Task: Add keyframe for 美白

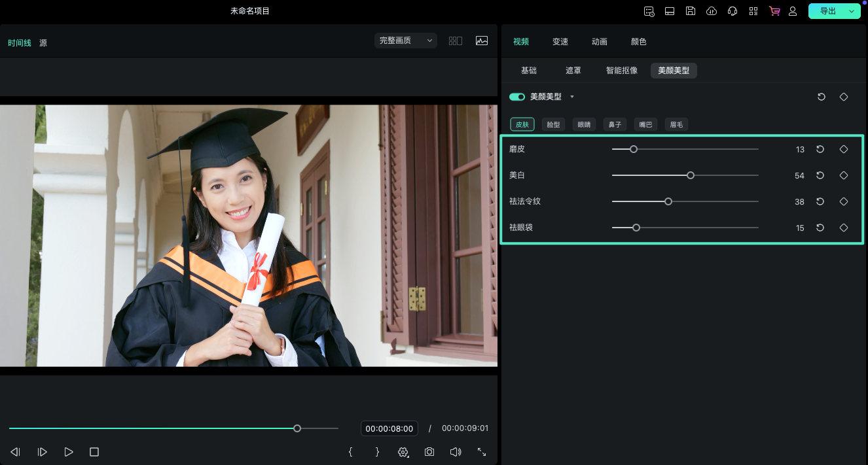Action: 844,175
